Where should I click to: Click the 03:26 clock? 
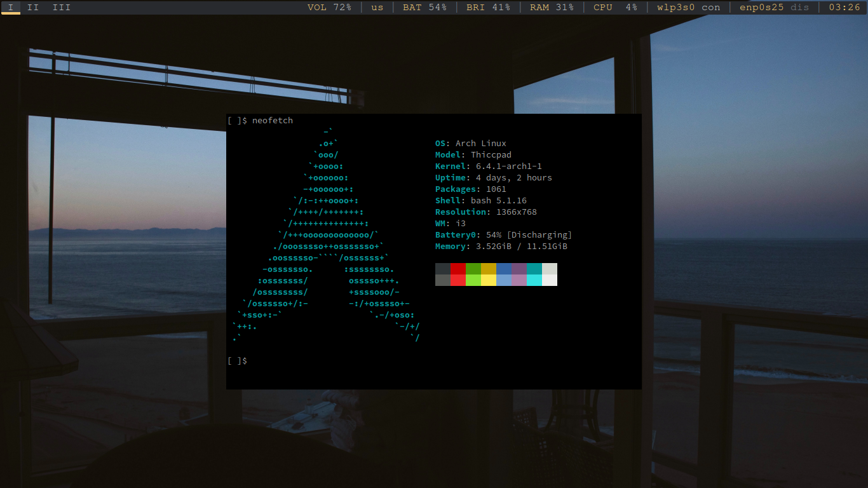click(x=844, y=8)
